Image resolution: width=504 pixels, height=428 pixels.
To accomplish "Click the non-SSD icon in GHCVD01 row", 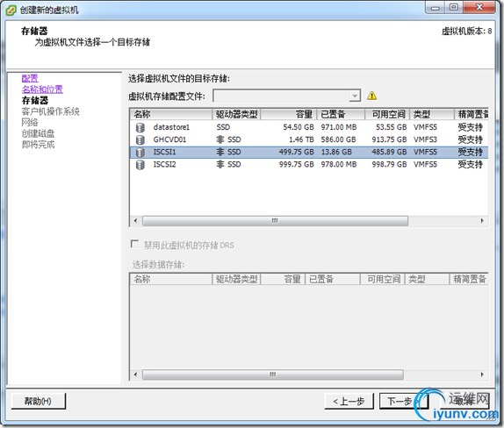I will [x=220, y=139].
